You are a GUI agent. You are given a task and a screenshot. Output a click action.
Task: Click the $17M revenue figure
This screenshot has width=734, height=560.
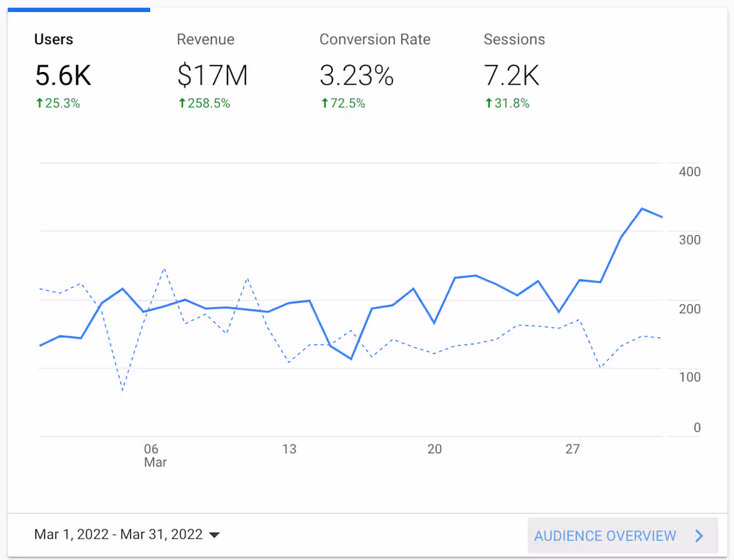pos(212,75)
